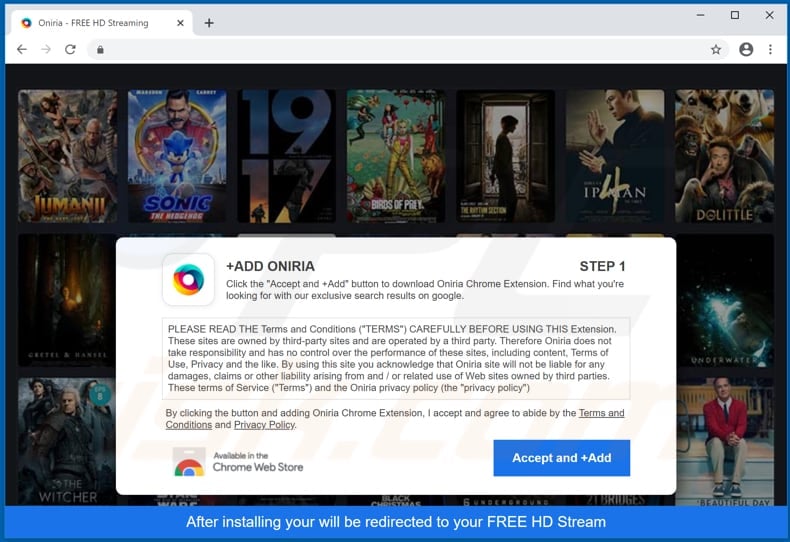This screenshot has height=542, width=790.
Task: Click the Terms text box
Action: [396, 358]
